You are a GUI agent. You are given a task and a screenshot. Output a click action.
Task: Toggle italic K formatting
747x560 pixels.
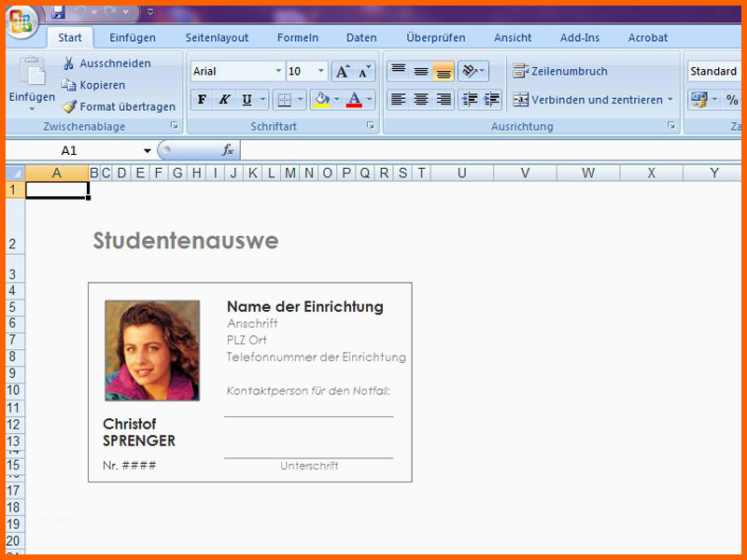tap(224, 100)
